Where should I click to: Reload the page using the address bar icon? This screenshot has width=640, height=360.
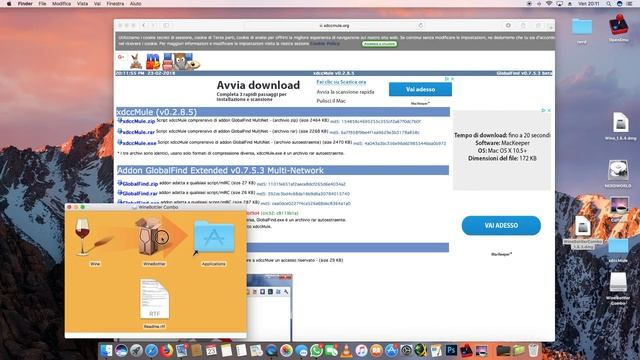421,25
